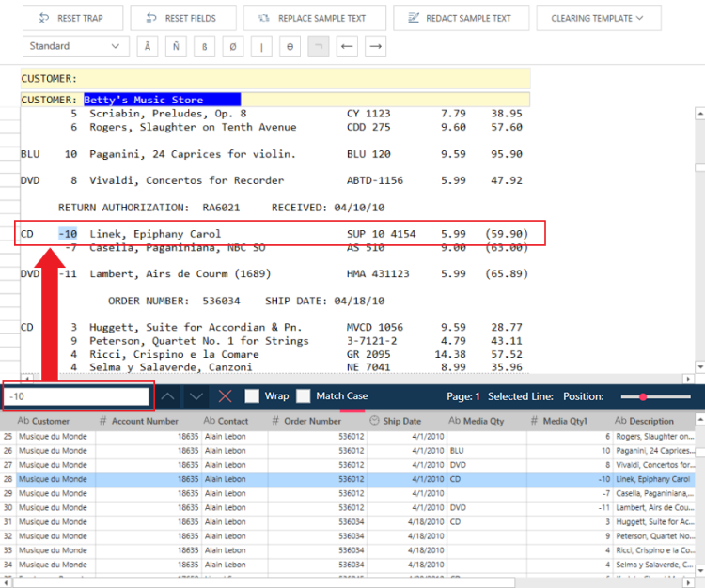Screen dimensions: 705x588
Task: Click the Reset Trap button
Action: pos(70,18)
